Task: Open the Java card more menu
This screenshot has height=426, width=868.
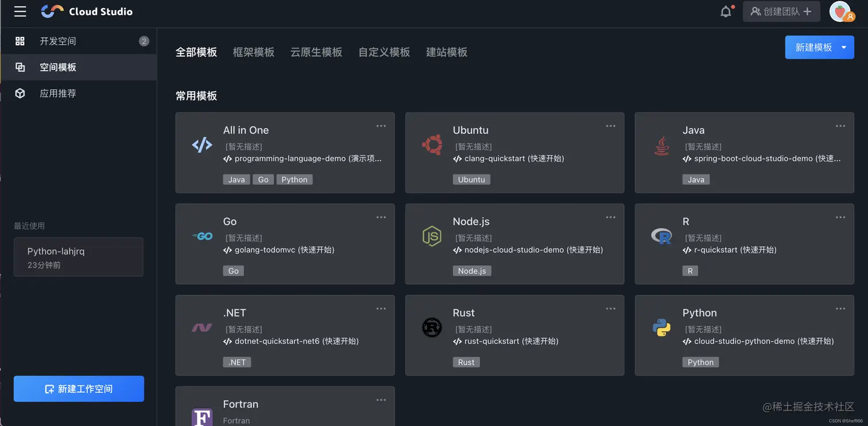Action: coord(840,126)
